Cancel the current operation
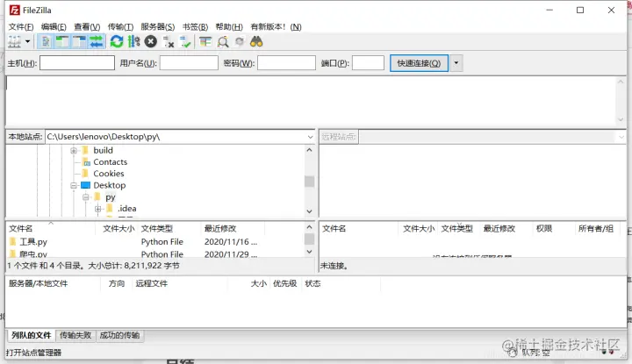632x364 pixels. tap(151, 41)
